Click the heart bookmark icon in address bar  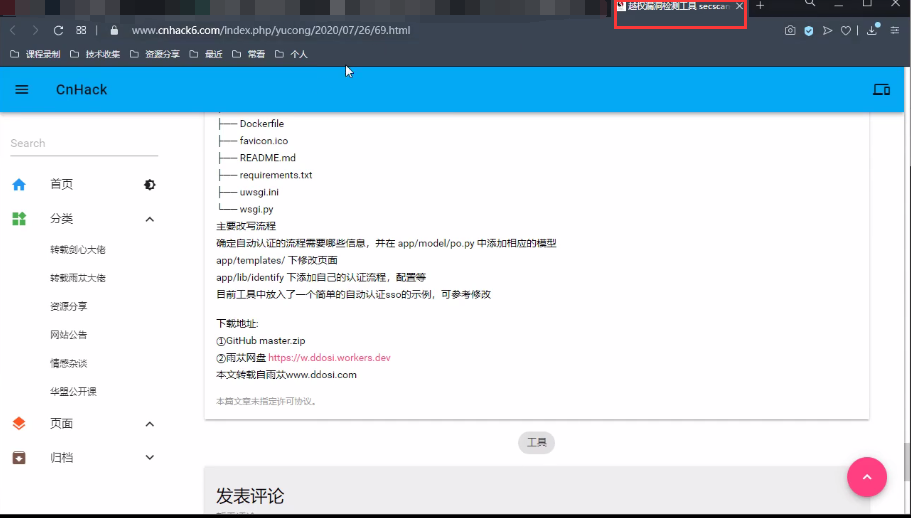(x=845, y=31)
